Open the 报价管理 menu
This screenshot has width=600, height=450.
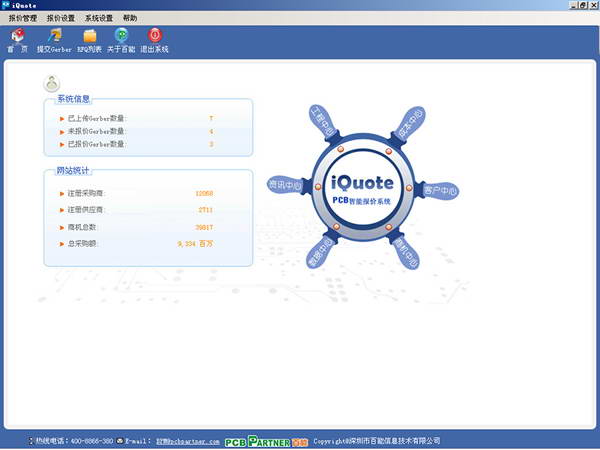pos(23,18)
